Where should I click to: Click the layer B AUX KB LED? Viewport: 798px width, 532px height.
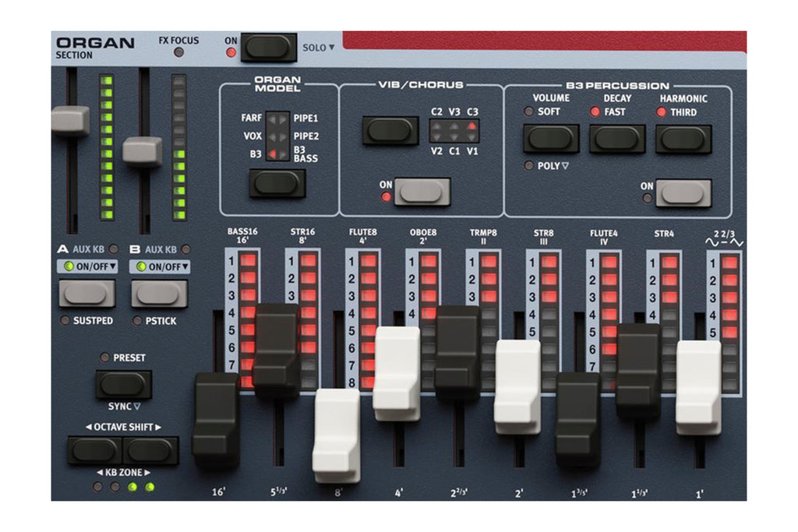[x=186, y=249]
